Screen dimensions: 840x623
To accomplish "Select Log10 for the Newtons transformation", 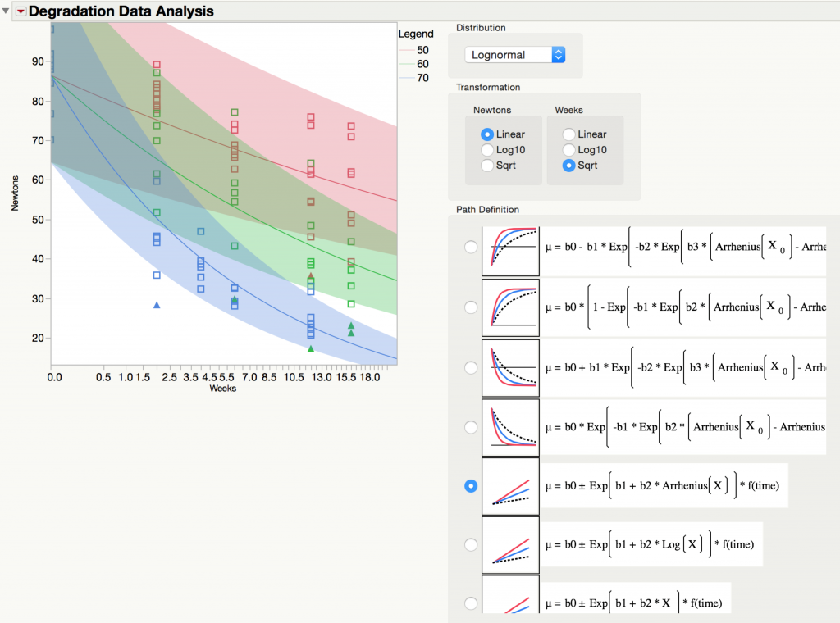I will [x=487, y=150].
